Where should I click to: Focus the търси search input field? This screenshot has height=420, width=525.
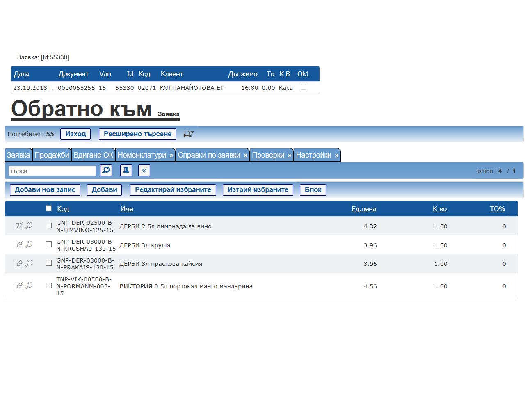click(52, 171)
